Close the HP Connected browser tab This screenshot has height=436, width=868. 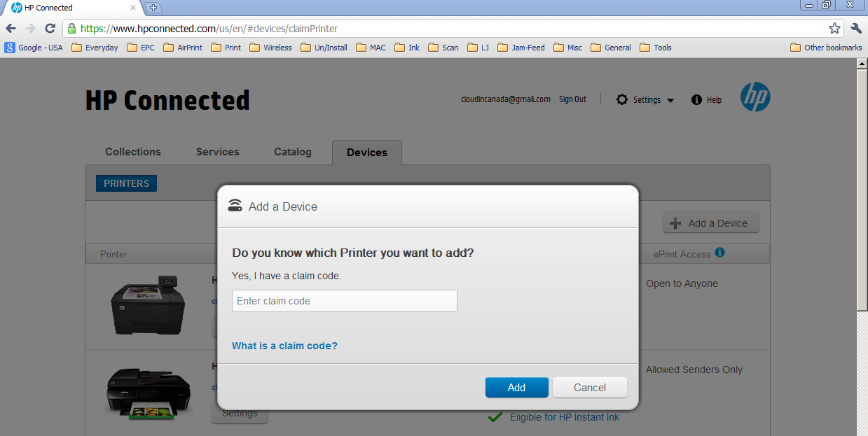[x=133, y=8]
